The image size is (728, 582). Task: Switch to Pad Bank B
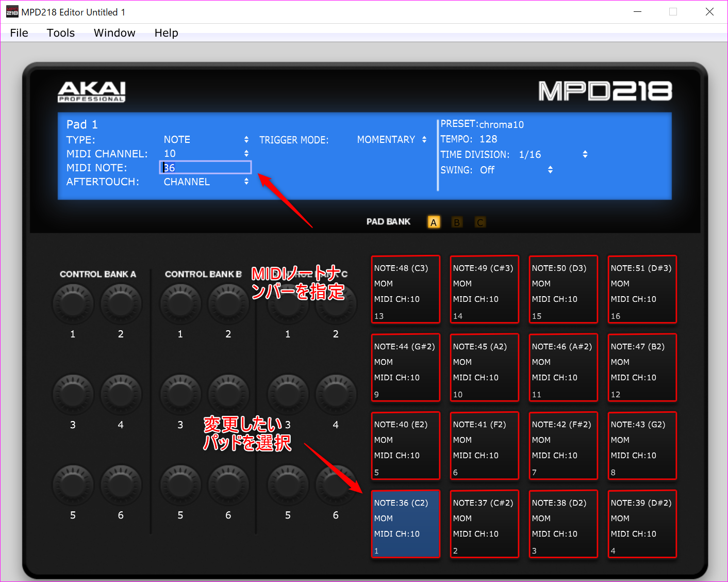click(x=457, y=222)
